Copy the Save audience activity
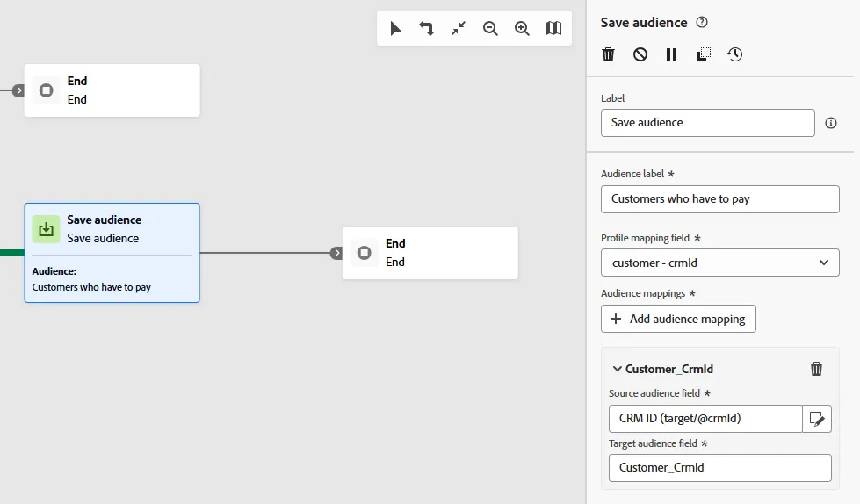Screen dimensions: 860x504 (703, 54)
